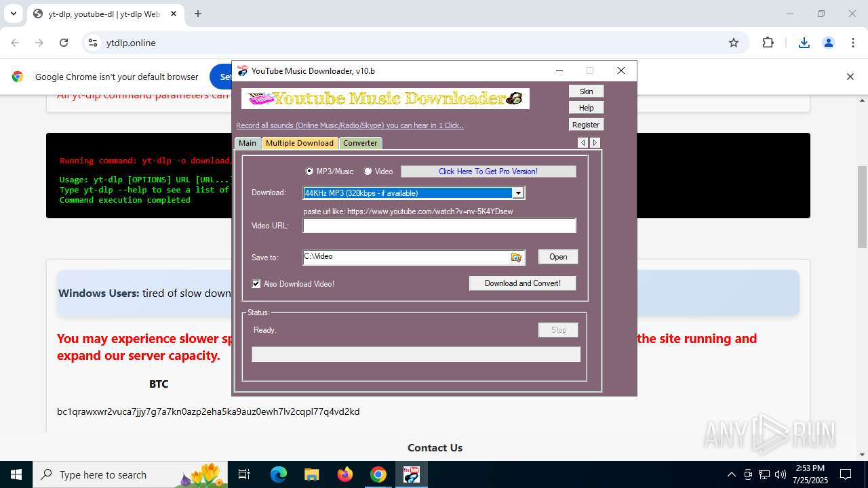Click the tab scroll left arrow
The image size is (868, 488).
[x=583, y=142]
